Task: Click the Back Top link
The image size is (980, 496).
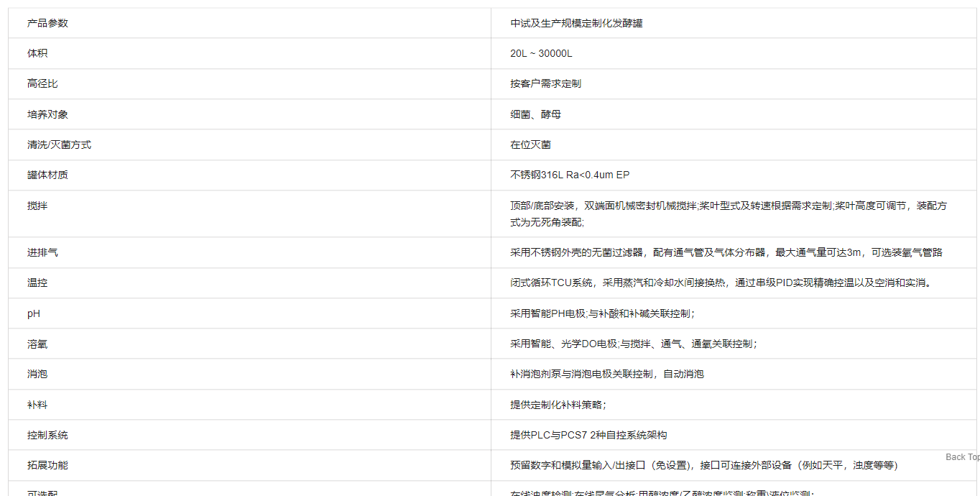Action: (x=962, y=456)
